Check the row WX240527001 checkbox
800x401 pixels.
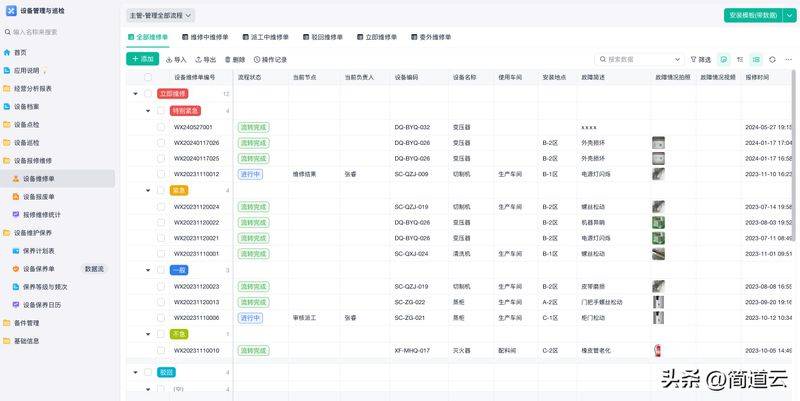tap(160, 127)
